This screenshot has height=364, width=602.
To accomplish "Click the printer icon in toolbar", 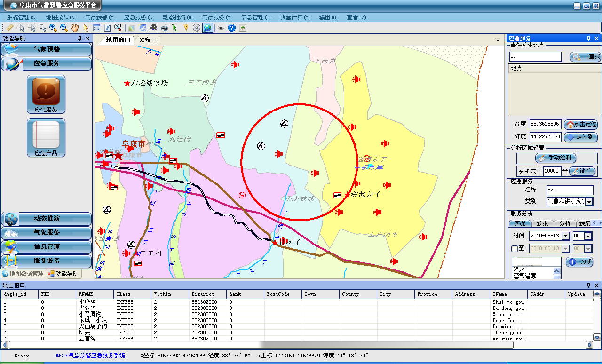I will (153, 28).
